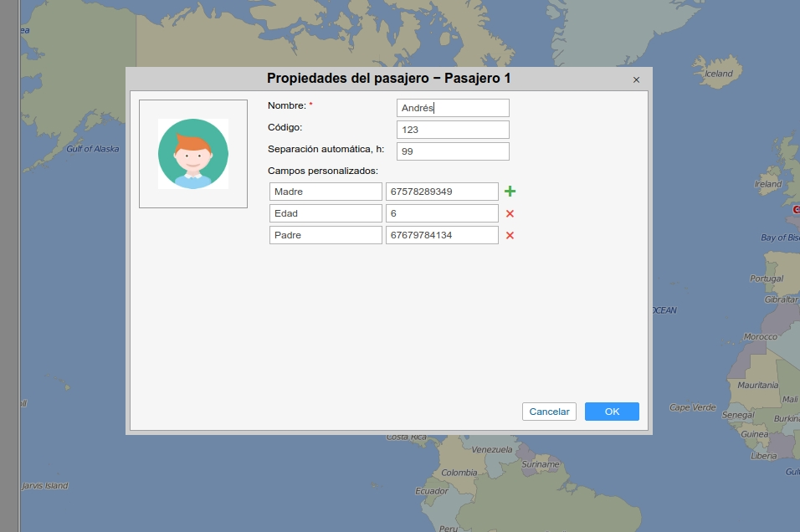Click Venezuela label on the map
Screen dimensions: 800x532
click(491, 449)
